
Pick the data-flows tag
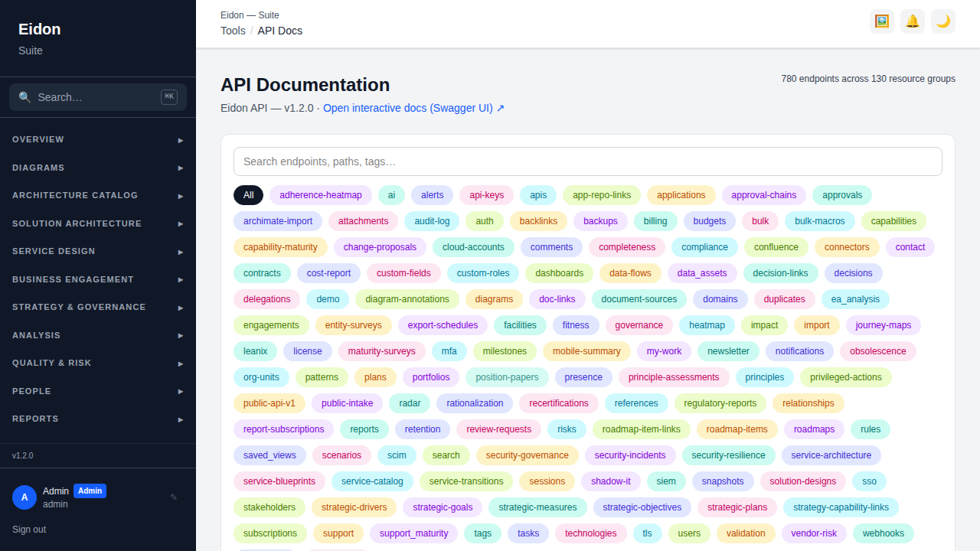click(x=630, y=273)
